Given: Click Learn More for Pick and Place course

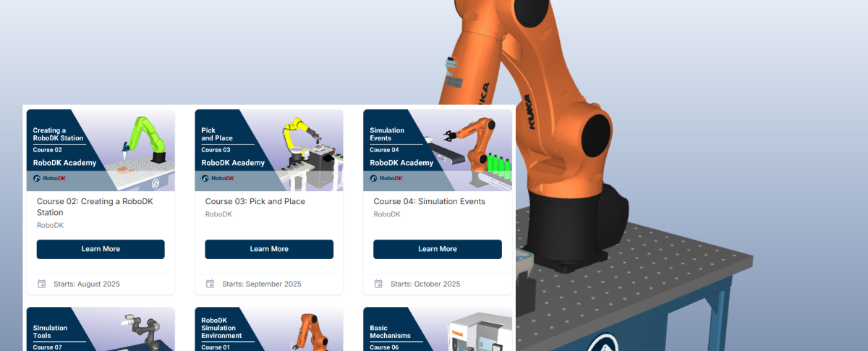Looking at the screenshot, I should [x=269, y=249].
